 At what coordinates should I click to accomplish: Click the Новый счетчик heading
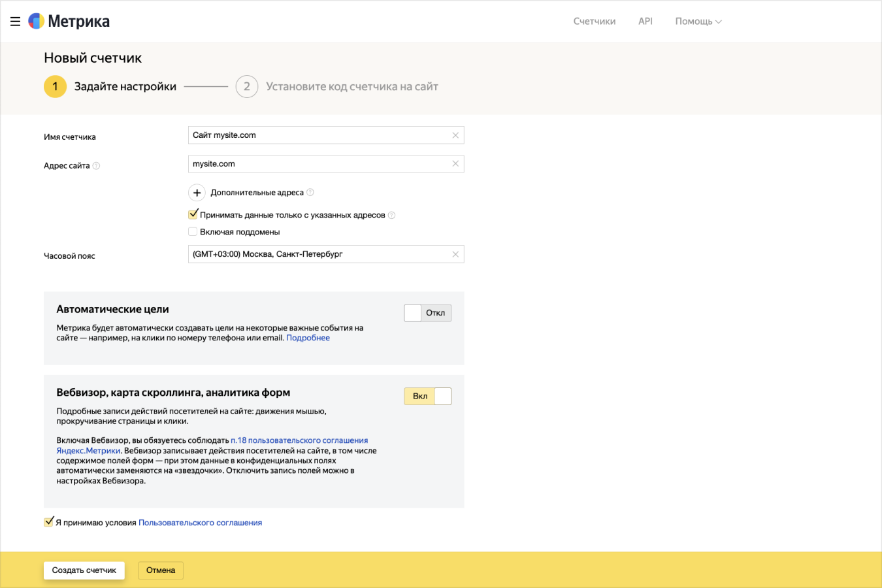(x=93, y=57)
